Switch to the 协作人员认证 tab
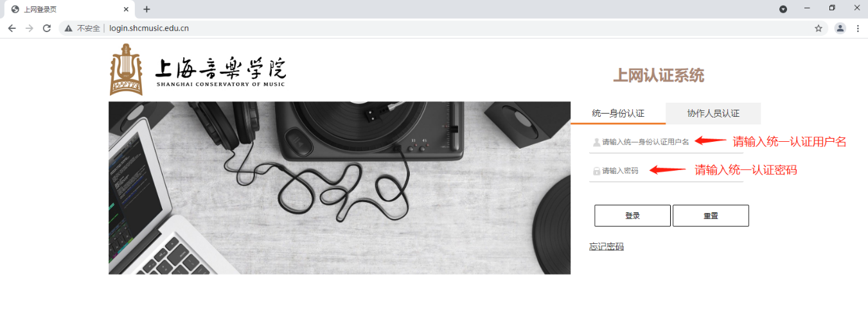This screenshot has height=326, width=868. click(x=713, y=113)
